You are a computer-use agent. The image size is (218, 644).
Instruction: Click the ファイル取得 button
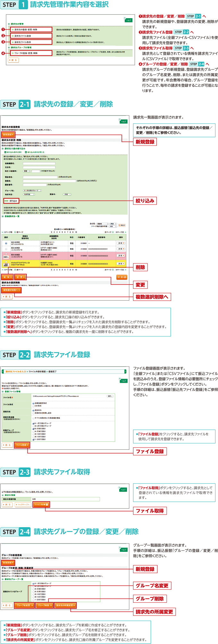(41, 504)
